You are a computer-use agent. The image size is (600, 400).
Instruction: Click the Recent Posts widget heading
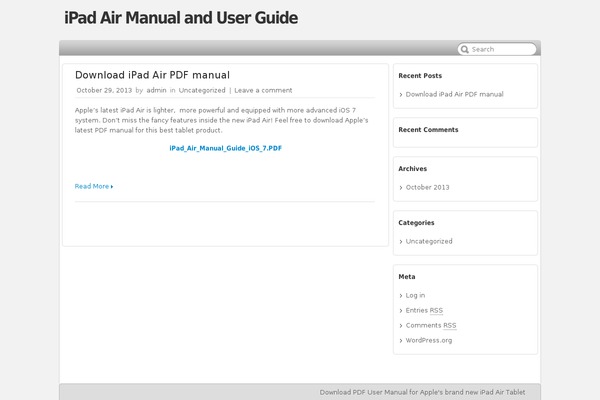pyautogui.click(x=420, y=76)
